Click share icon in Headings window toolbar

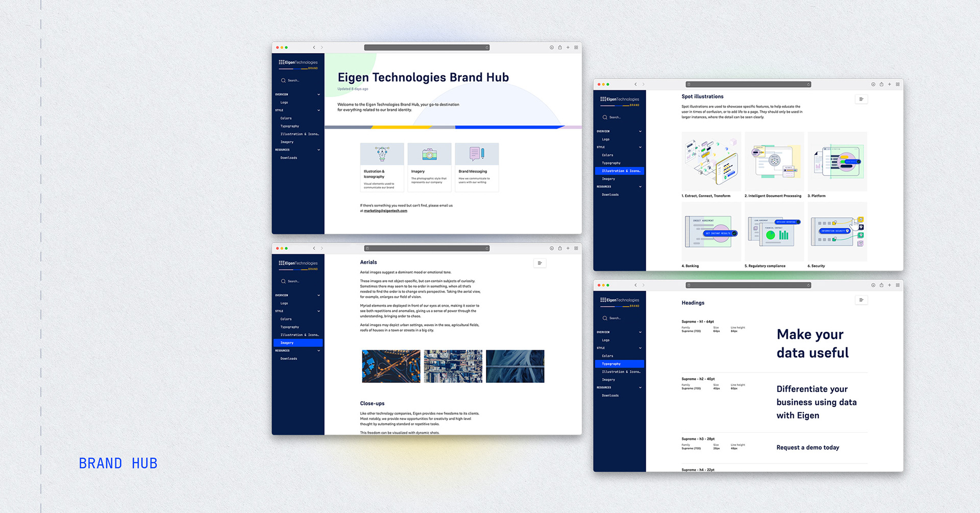coord(881,285)
